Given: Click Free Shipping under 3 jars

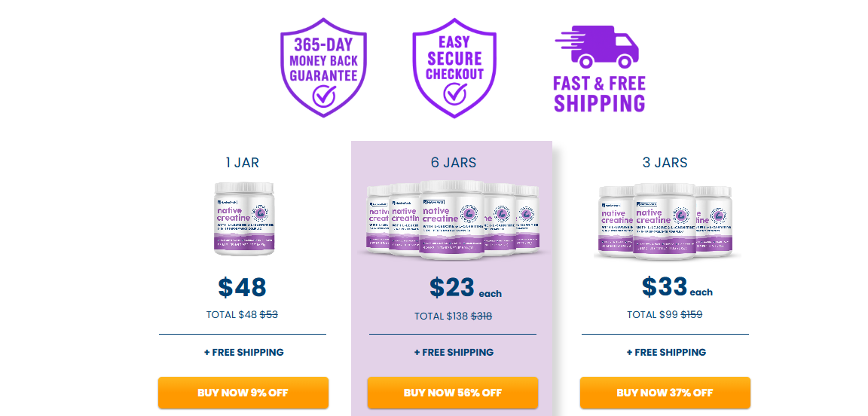Looking at the screenshot, I should [x=666, y=352].
